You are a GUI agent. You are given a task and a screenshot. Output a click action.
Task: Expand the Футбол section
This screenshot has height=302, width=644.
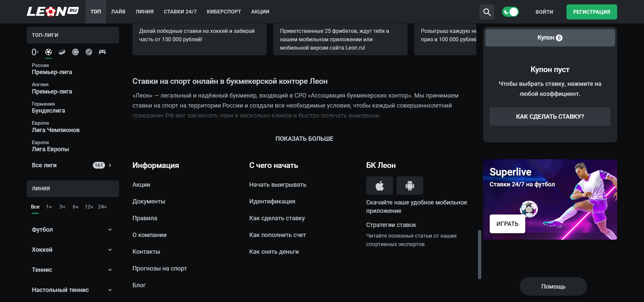tap(73, 230)
